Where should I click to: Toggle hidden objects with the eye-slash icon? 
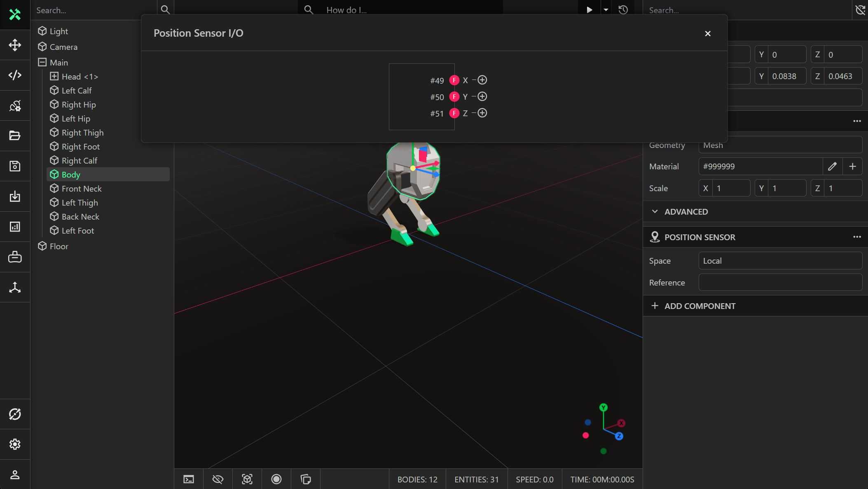[218, 479]
